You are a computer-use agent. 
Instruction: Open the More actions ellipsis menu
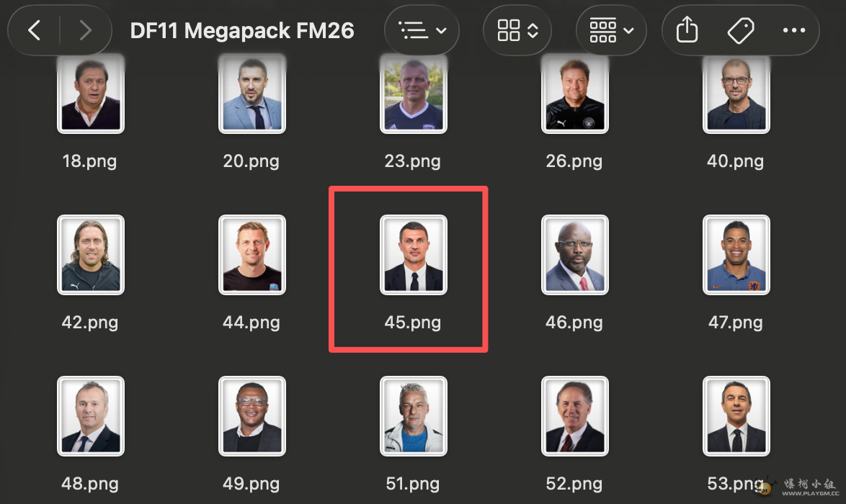tap(793, 30)
